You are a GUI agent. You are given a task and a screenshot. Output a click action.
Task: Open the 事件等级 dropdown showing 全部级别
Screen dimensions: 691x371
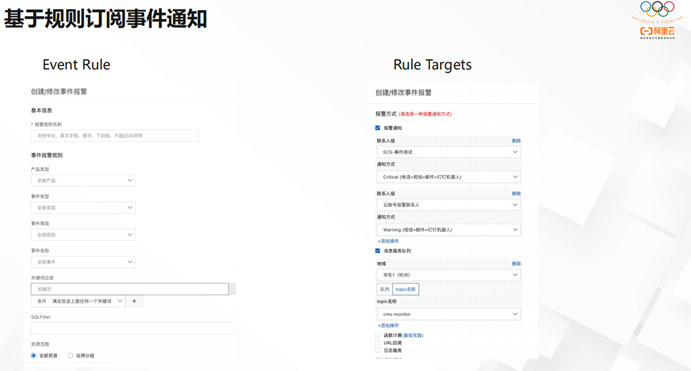coord(83,235)
